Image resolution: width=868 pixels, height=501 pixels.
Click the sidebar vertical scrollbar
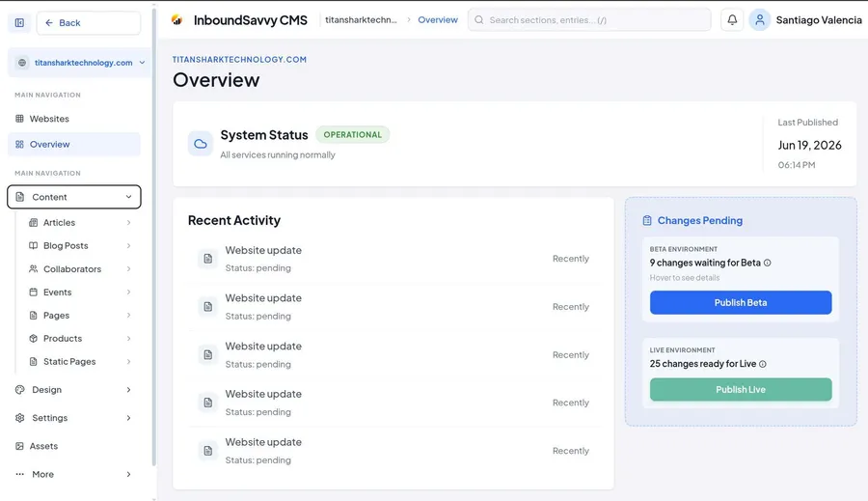(x=154, y=236)
